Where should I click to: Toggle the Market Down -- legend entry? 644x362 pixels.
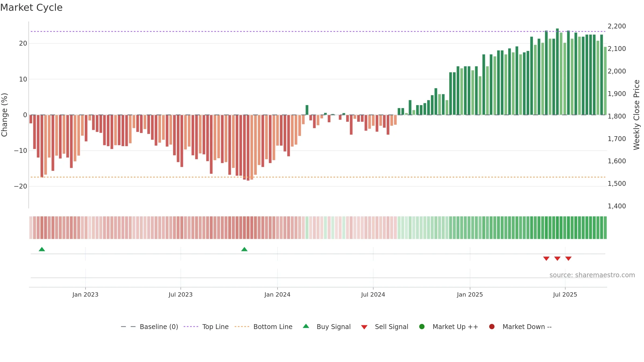520,327
